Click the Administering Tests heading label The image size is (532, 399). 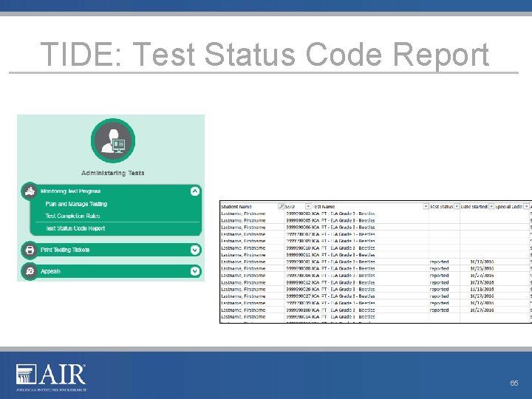click(x=113, y=173)
